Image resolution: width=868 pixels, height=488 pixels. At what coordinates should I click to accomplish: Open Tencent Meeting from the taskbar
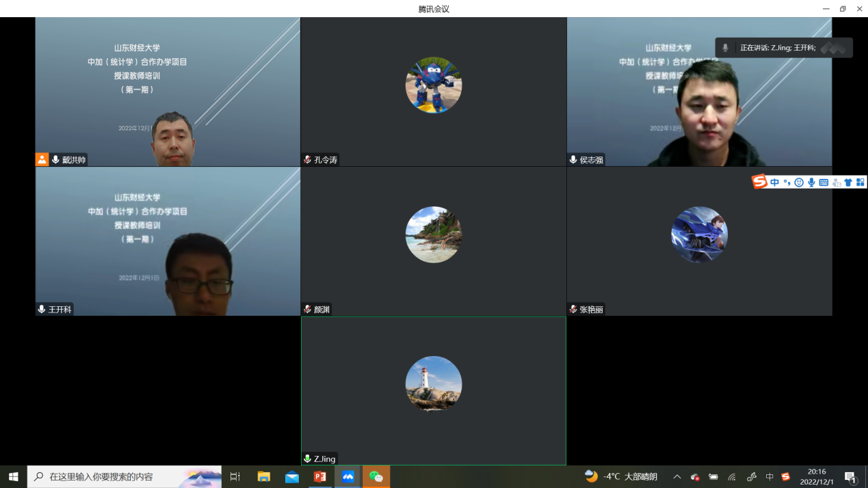(348, 476)
